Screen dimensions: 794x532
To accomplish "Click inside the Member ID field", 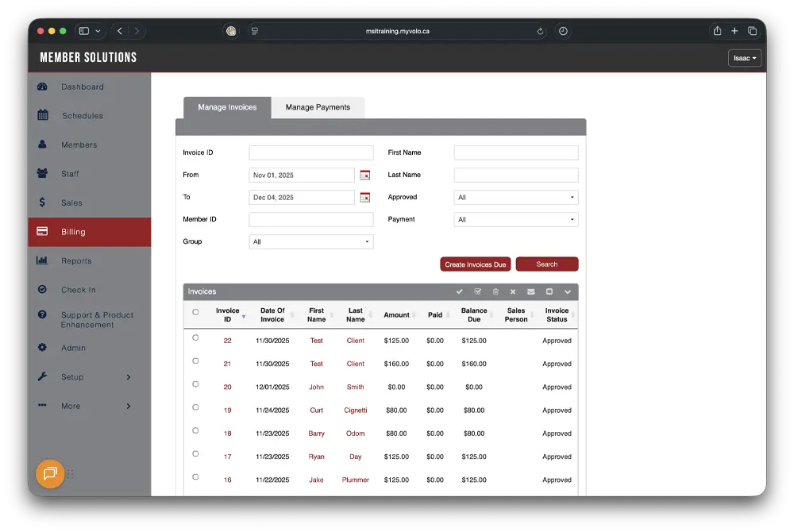I will pos(310,219).
